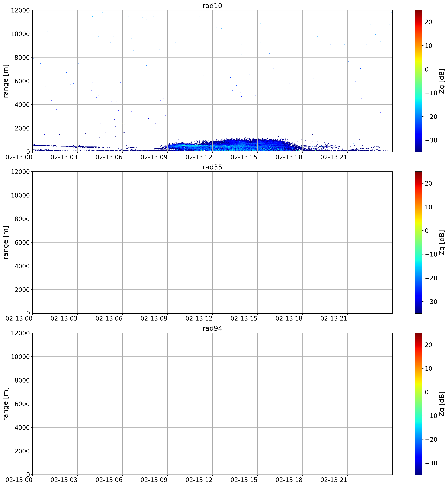Click the 20 tick on rad10 colorbar
Screen dimensions: 448x486
[x=429, y=22]
